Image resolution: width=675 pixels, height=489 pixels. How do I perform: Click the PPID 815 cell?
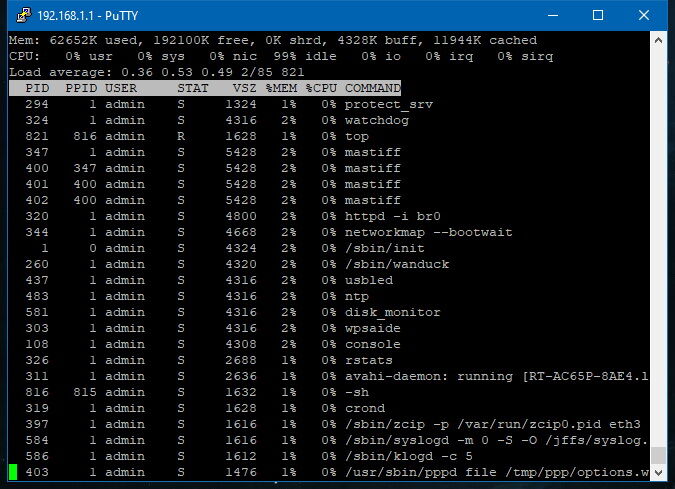[x=85, y=392]
